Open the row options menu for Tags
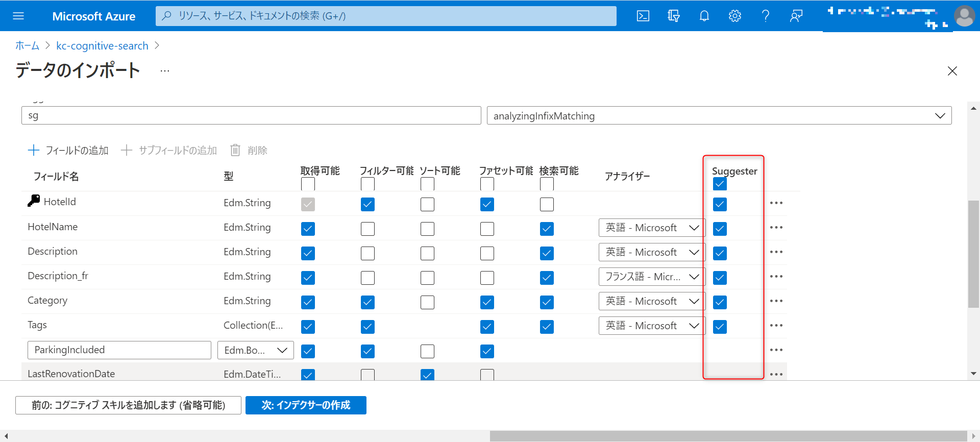Screen dimensions: 980x442 pyautogui.click(x=776, y=326)
